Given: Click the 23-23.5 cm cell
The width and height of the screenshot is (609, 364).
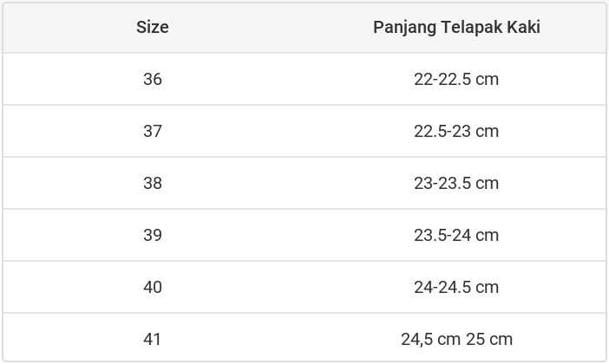Looking at the screenshot, I should point(456,183).
